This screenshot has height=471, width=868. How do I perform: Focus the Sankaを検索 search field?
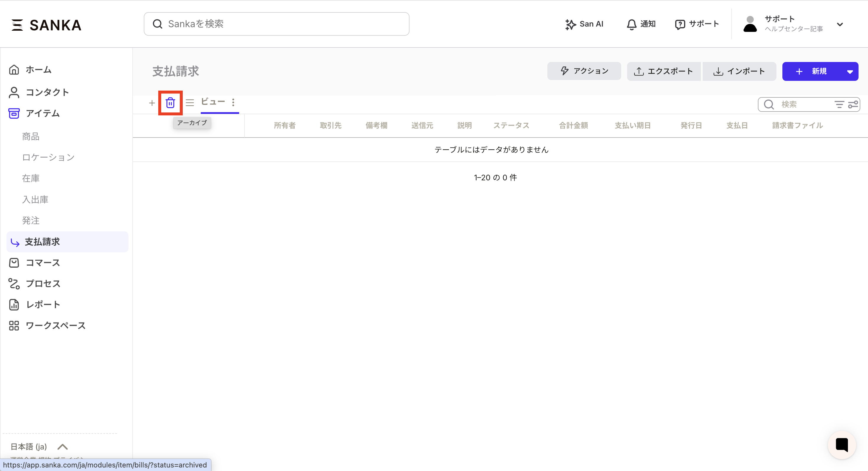coord(276,24)
